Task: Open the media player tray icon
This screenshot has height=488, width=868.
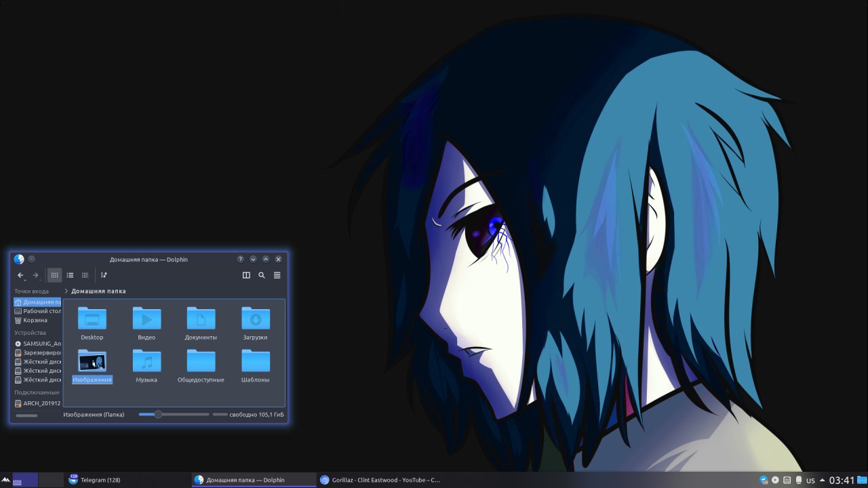Action: click(x=775, y=480)
